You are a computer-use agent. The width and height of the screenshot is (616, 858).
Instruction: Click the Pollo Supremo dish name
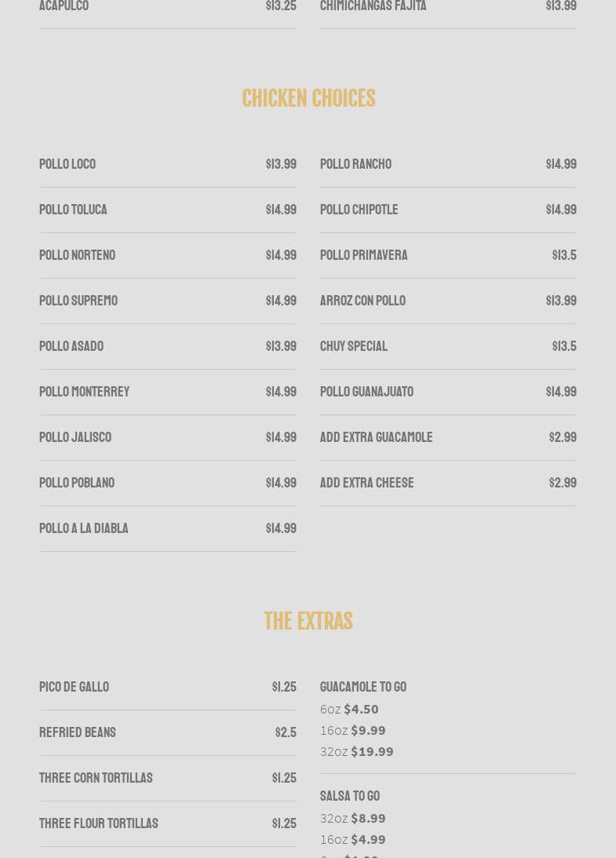tap(78, 301)
